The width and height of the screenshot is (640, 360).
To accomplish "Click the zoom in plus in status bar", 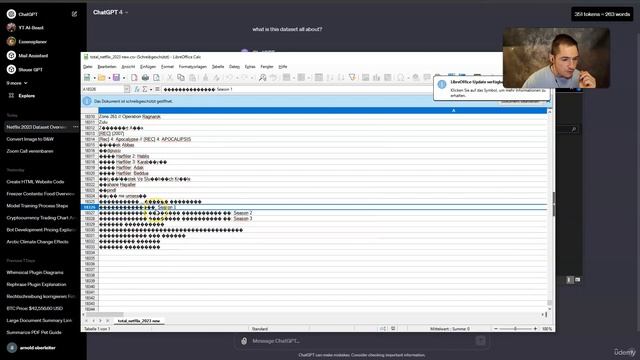I will (535, 329).
